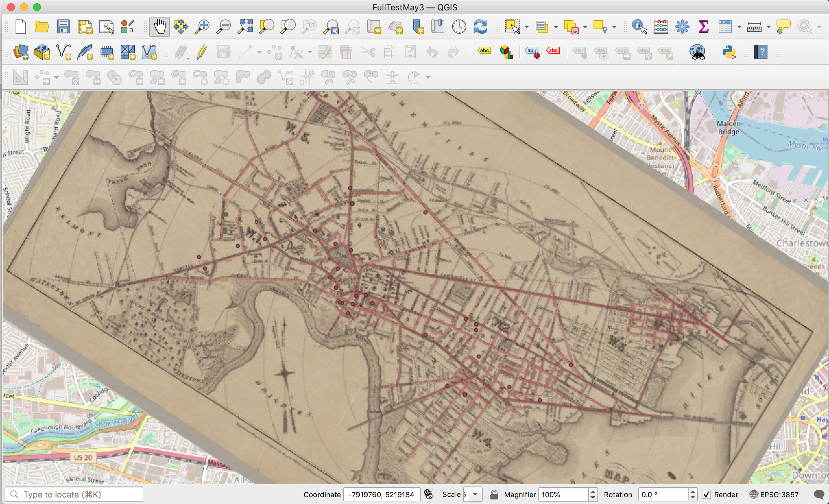Select the Measure Line ruler tool
The height and width of the screenshot is (504, 829).
[754, 27]
